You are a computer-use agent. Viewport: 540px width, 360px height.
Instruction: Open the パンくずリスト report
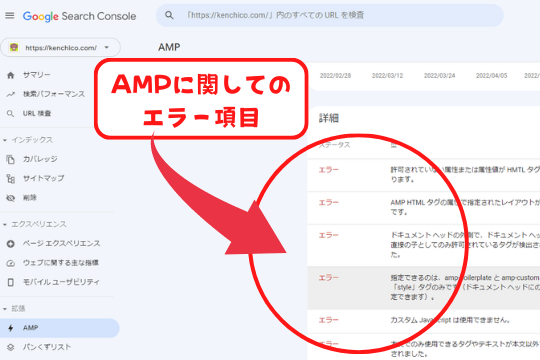(x=47, y=347)
